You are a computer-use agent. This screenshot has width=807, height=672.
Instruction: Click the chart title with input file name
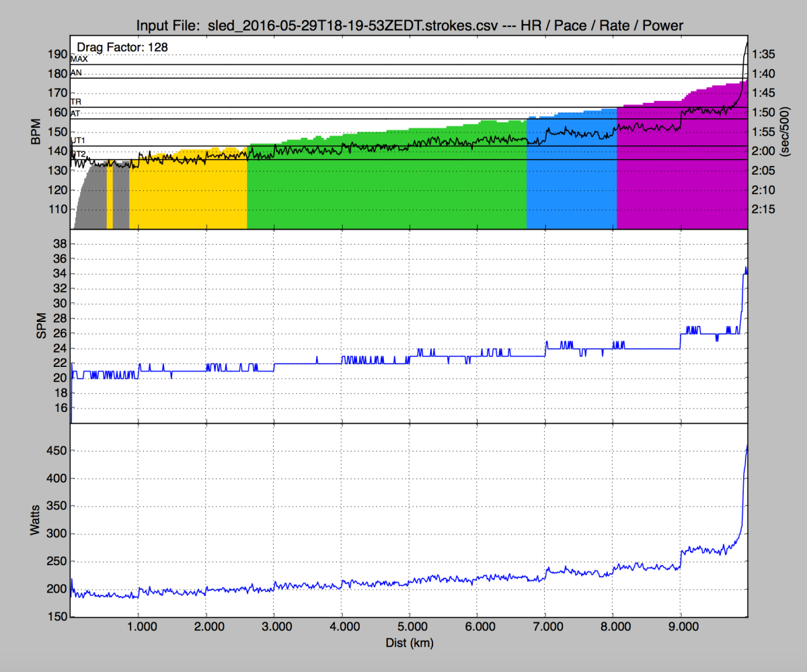410,26
